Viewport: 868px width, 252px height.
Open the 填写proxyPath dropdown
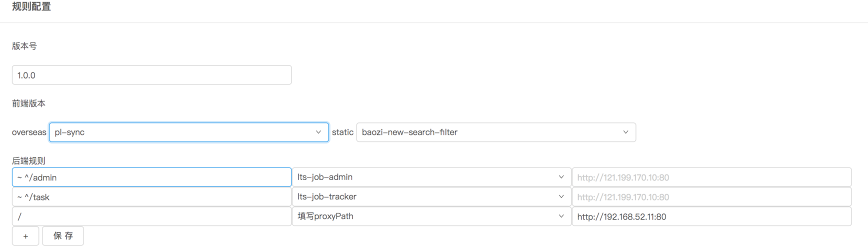(x=425, y=216)
